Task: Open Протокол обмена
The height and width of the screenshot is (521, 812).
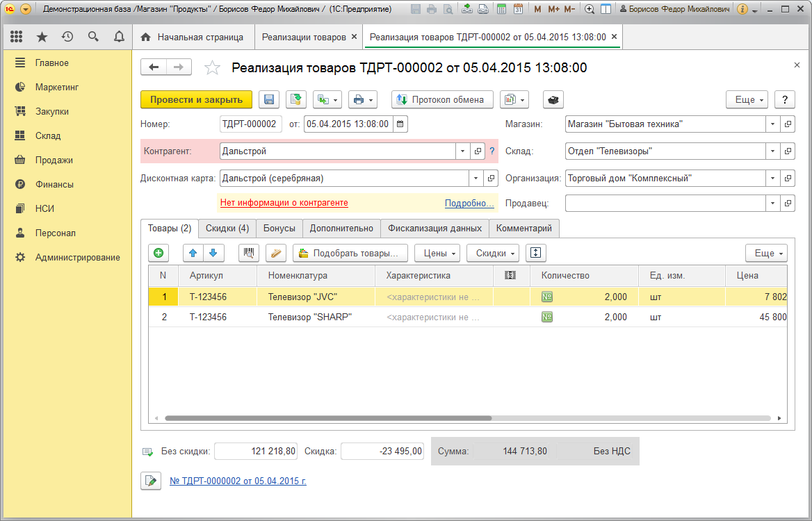Action: pyautogui.click(x=442, y=100)
